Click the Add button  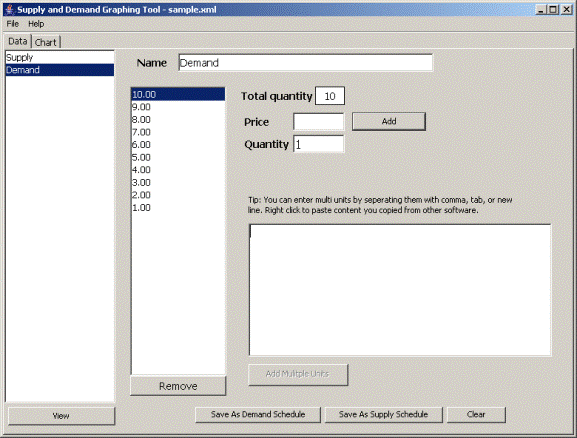click(389, 121)
